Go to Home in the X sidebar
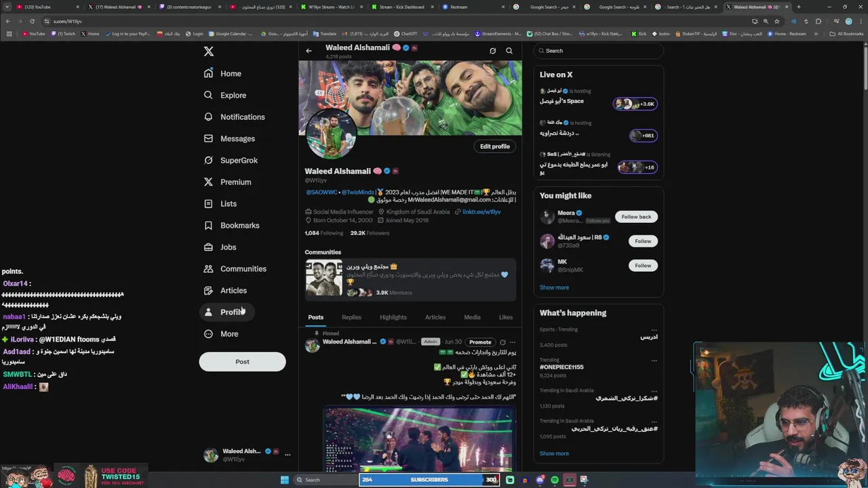The height and width of the screenshot is (488, 868). point(222,73)
